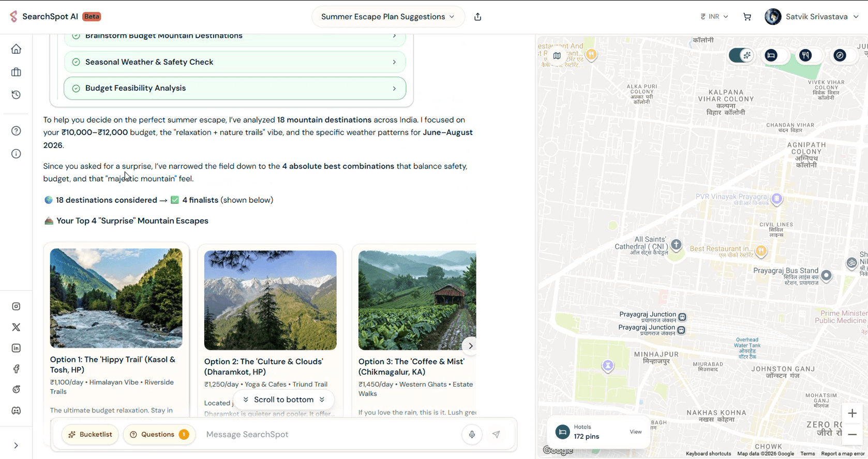Screen dimensions: 868x459
Task: Open the Chikmagalur coffee estate photo
Action: pyautogui.click(x=417, y=300)
